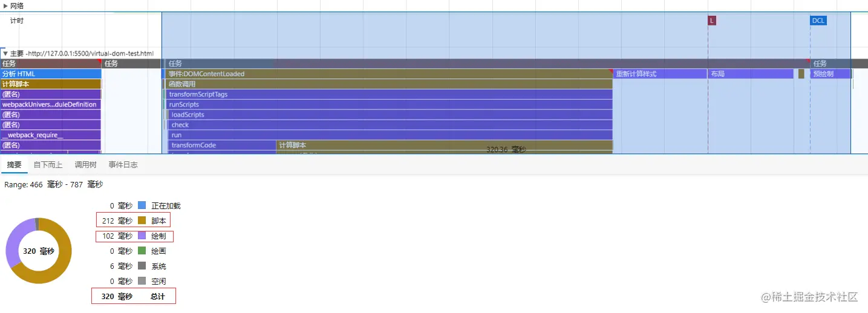
Task: Select the 预绘制 pre-paint bar
Action: click(830, 74)
